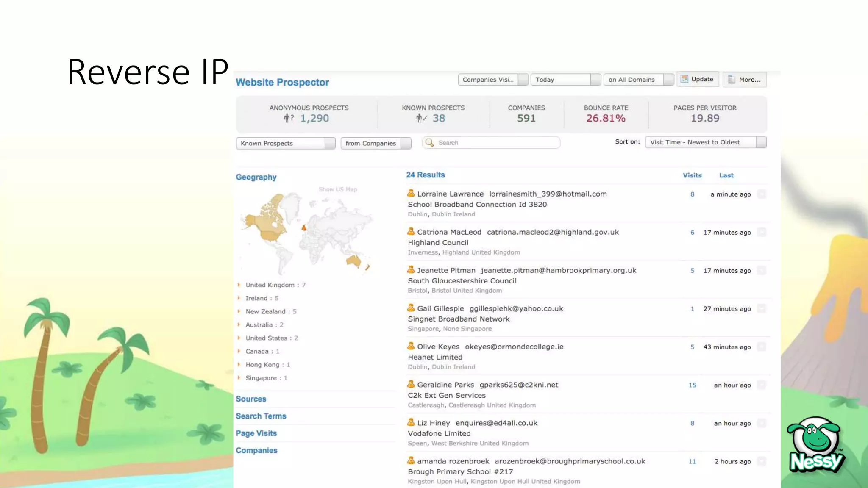Click the magnifier icon in Search box
Screen dimensions: 868x488
tap(429, 143)
